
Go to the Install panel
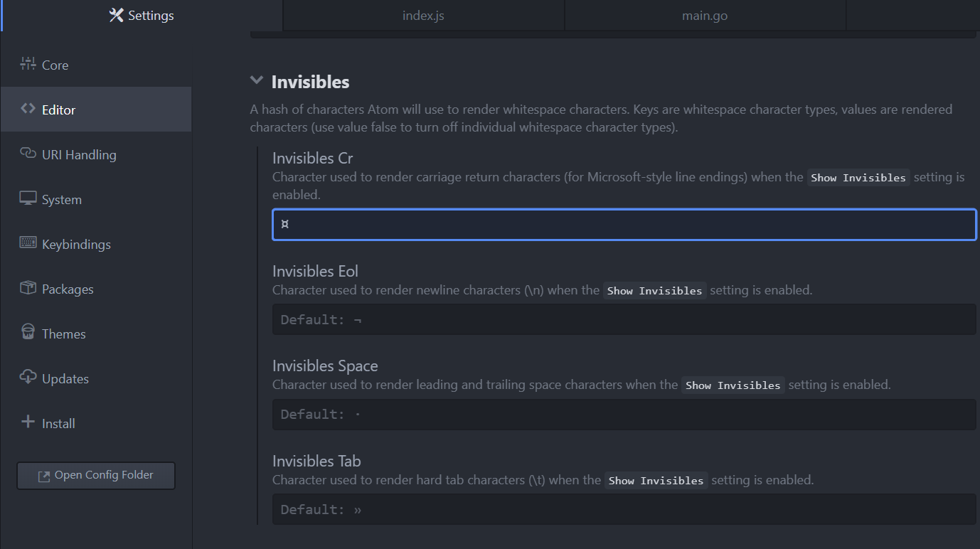(x=96, y=423)
